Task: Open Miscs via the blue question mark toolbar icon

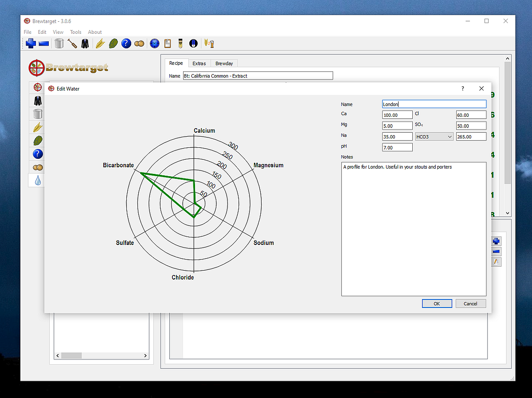Action: (x=126, y=43)
